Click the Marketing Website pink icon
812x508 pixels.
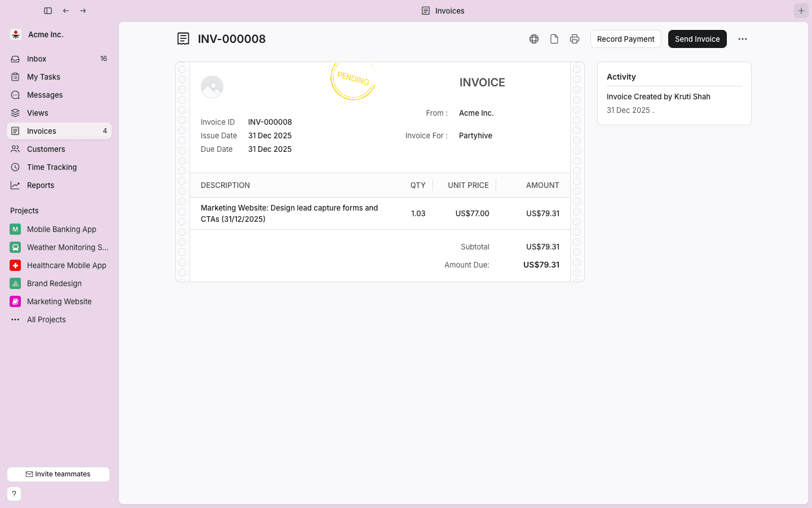click(15, 301)
